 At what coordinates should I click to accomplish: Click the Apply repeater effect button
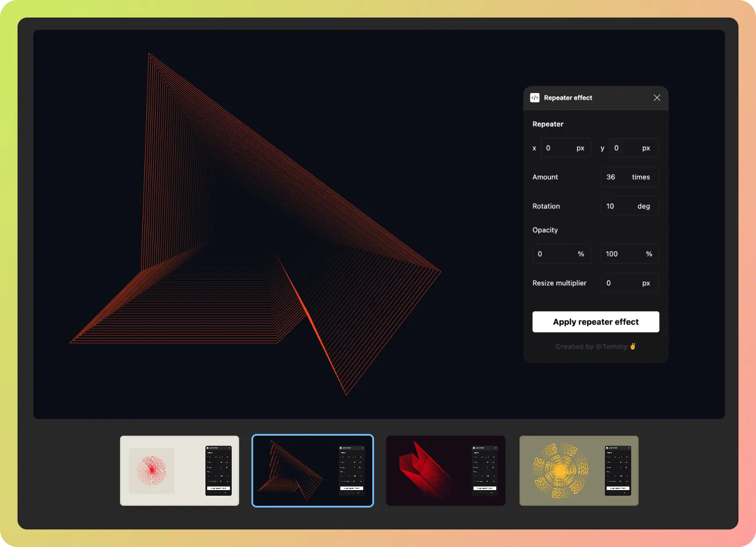[595, 322]
